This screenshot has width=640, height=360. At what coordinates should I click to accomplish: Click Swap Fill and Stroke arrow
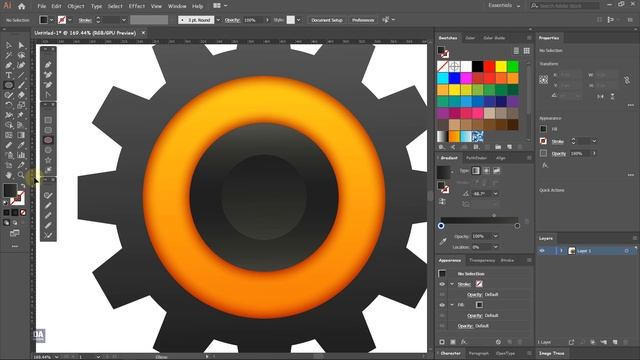pyautogui.click(x=23, y=186)
